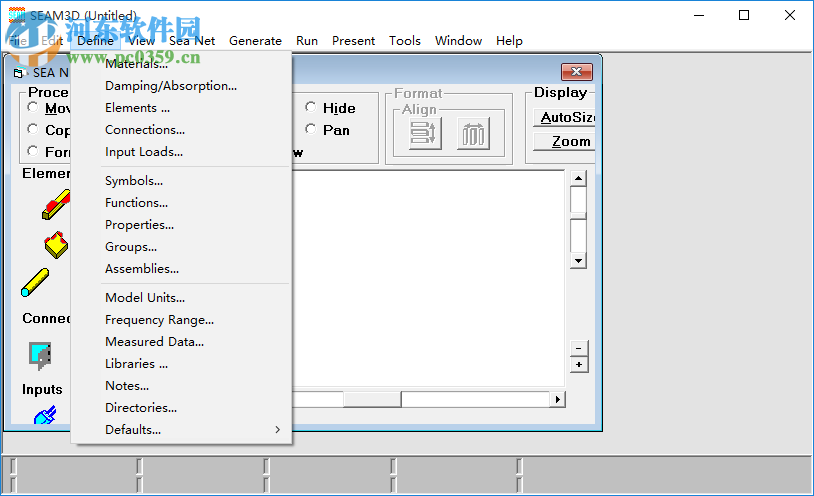Open Properties menu entry
The image size is (814, 496).
click(x=181, y=225)
